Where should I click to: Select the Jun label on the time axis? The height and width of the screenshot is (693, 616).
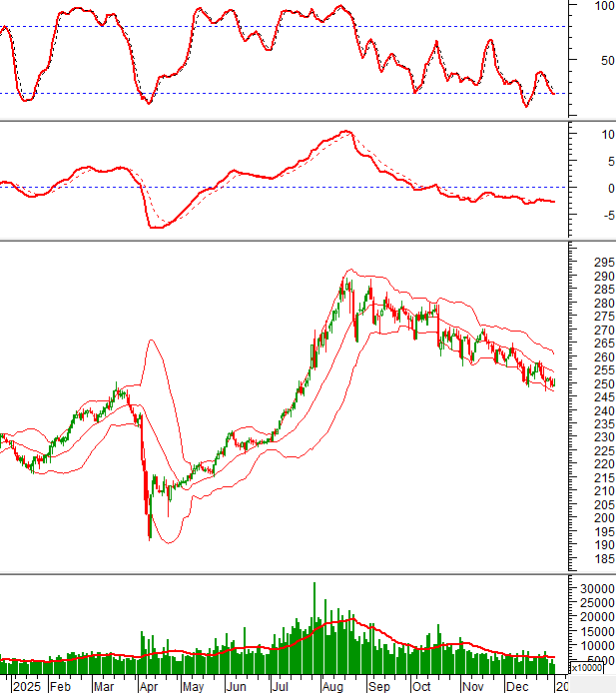pos(236,686)
